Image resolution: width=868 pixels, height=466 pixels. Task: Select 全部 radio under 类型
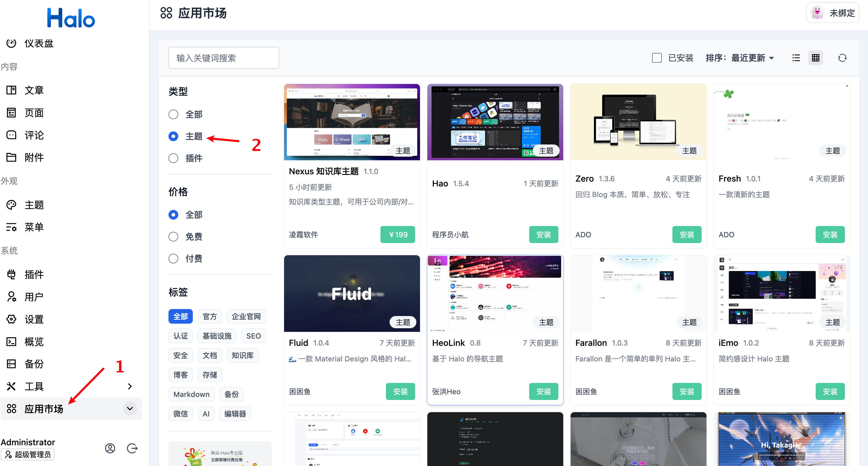173,114
